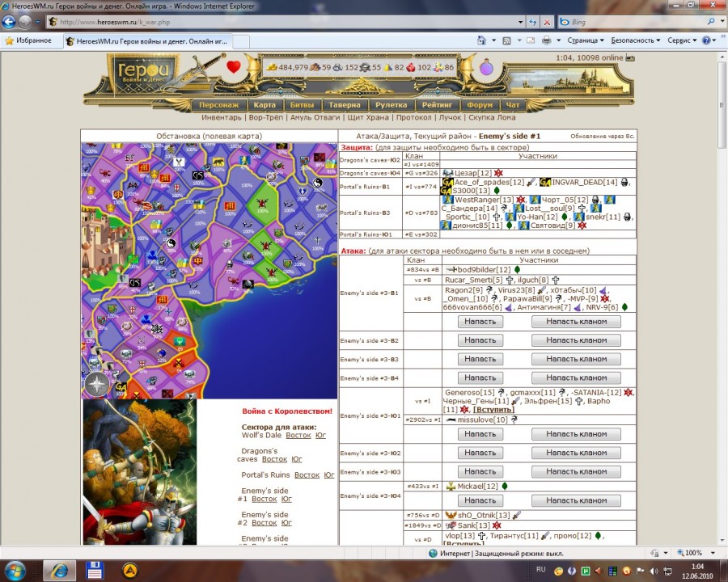728x582 pixels.
Task: Click the Bing search magnifier icon
Action: (x=711, y=21)
